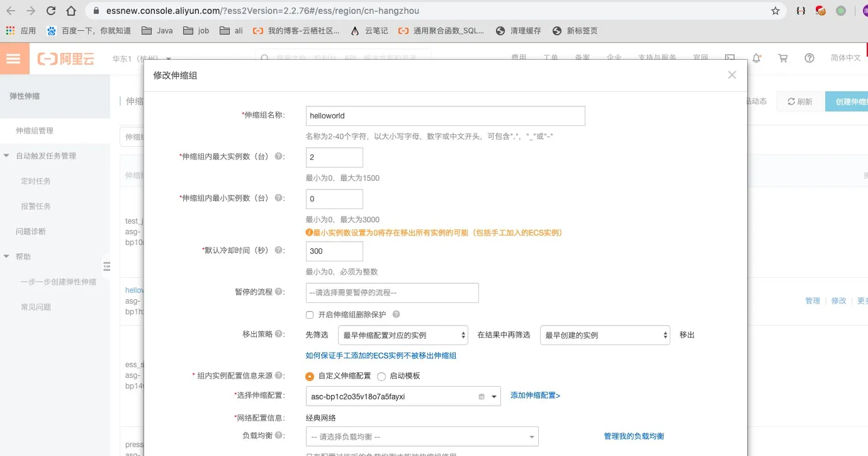The image size is (868, 456).
Task: Focus the 最大实例数 input field
Action: pos(334,157)
